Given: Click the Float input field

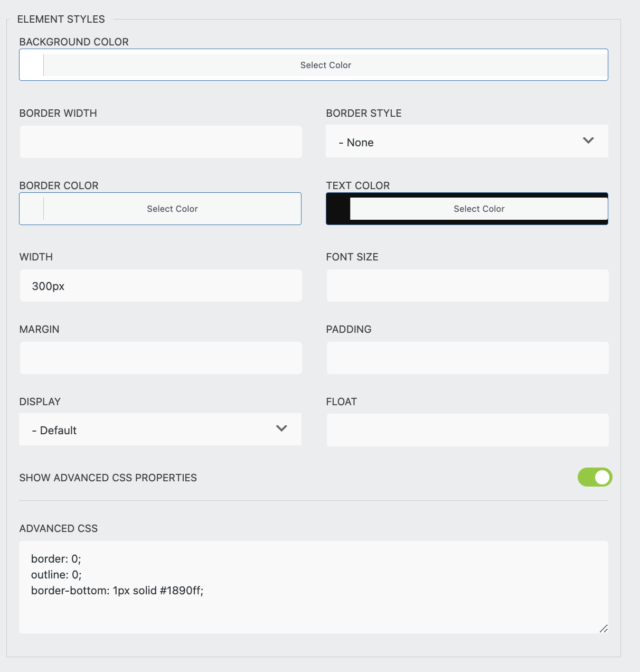Looking at the screenshot, I should click(x=467, y=429).
